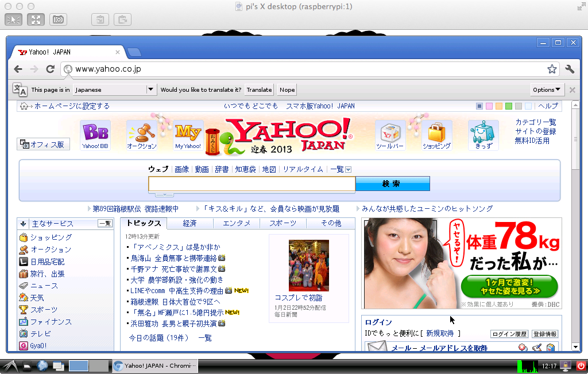Screen dimensions: 588x374
Task: Expand the search box suggestion handle
Action: point(164,194)
